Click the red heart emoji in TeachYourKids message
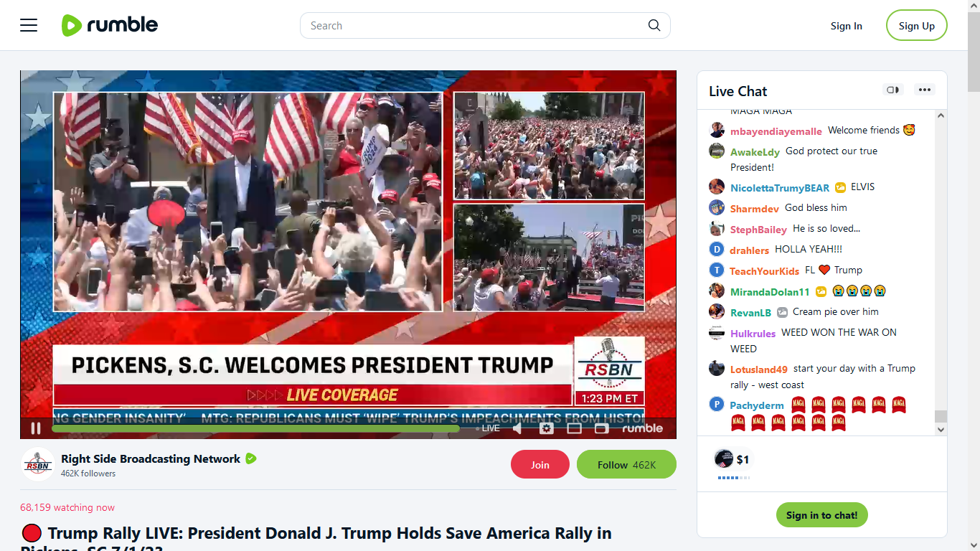The height and width of the screenshot is (551, 980). click(x=824, y=270)
